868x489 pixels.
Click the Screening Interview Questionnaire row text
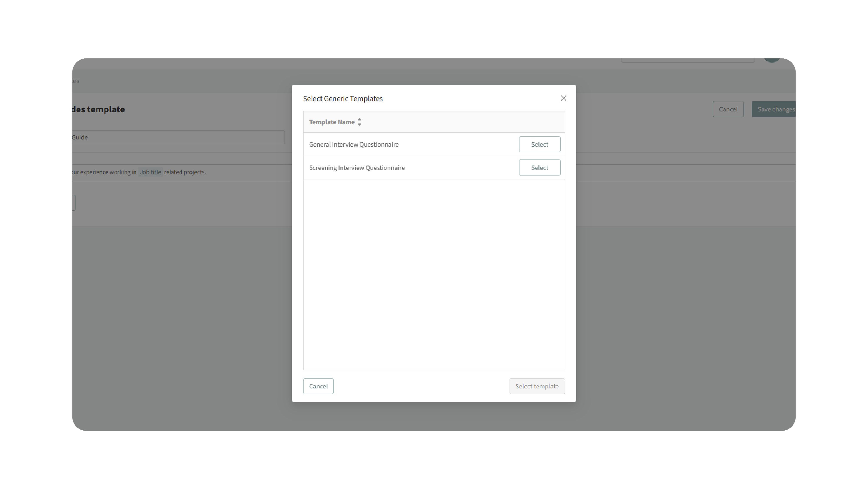pyautogui.click(x=357, y=168)
